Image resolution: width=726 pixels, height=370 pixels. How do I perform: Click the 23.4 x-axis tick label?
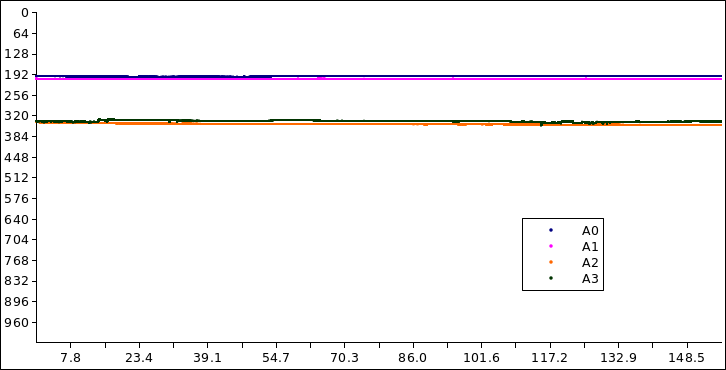pos(139,359)
